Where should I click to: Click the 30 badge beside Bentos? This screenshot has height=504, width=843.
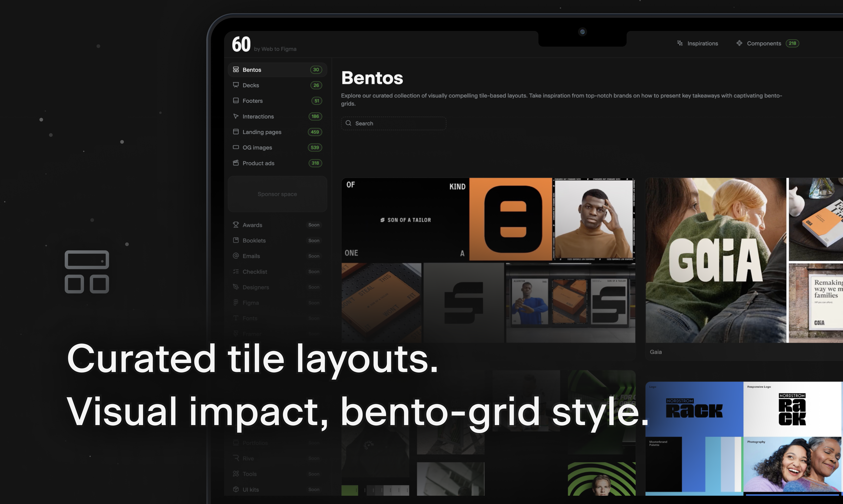(x=316, y=70)
